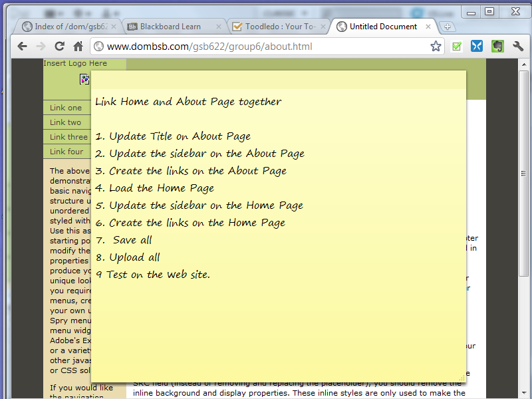Go to the browser Home page

coord(78,47)
